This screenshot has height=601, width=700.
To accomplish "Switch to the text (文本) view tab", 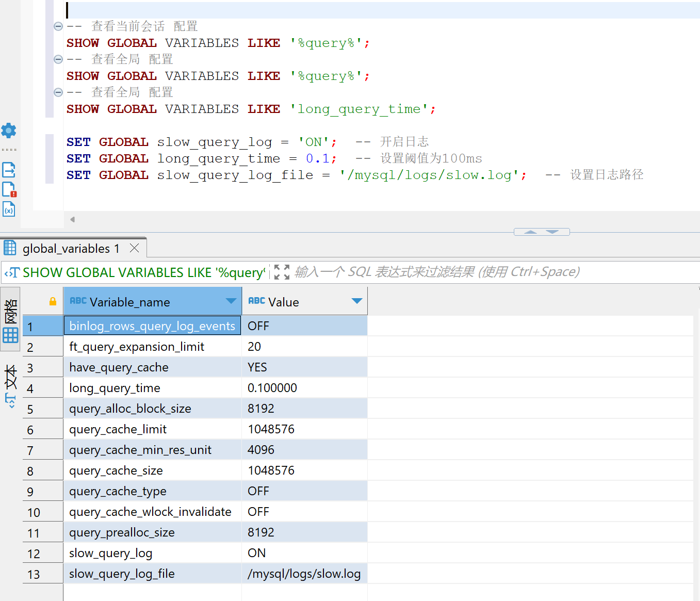I will coord(10,386).
